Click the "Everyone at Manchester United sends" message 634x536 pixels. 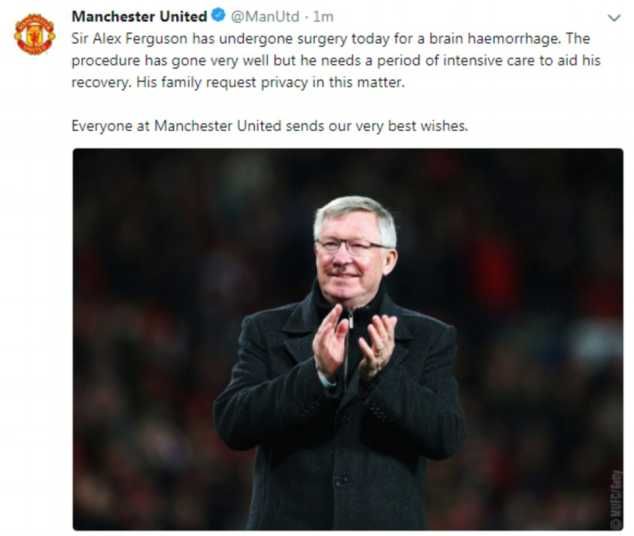(270, 126)
